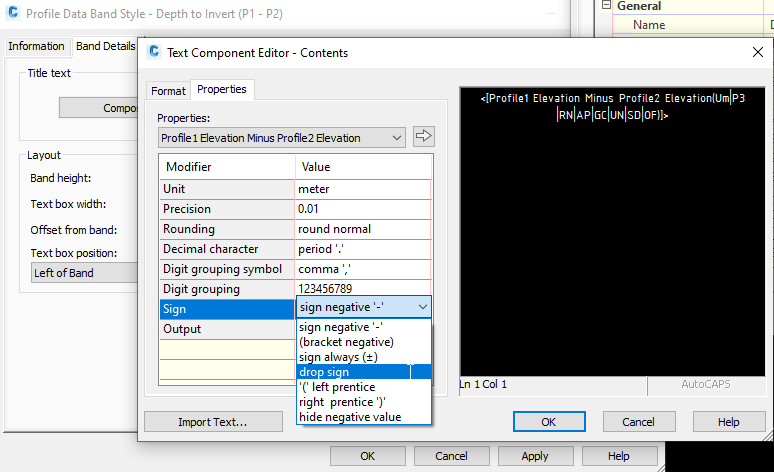Click the Compose label button under Title text
This screenshot has width=774, height=472.
[x=99, y=108]
